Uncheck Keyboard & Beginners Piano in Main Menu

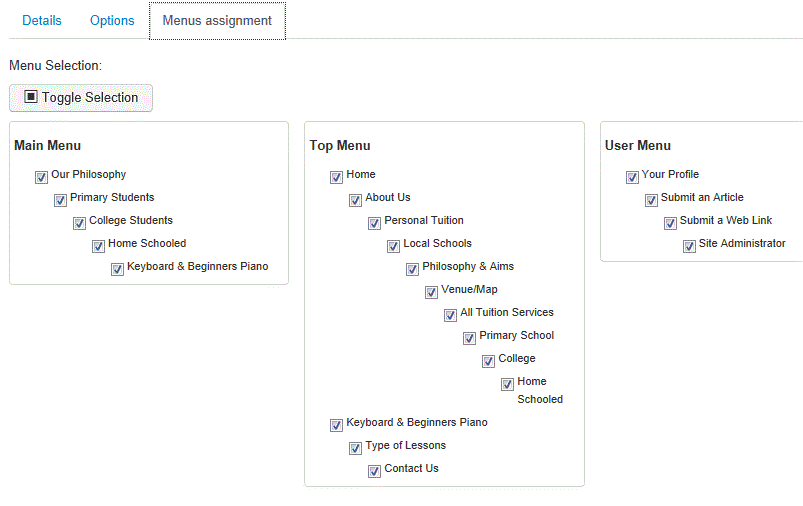(117, 269)
